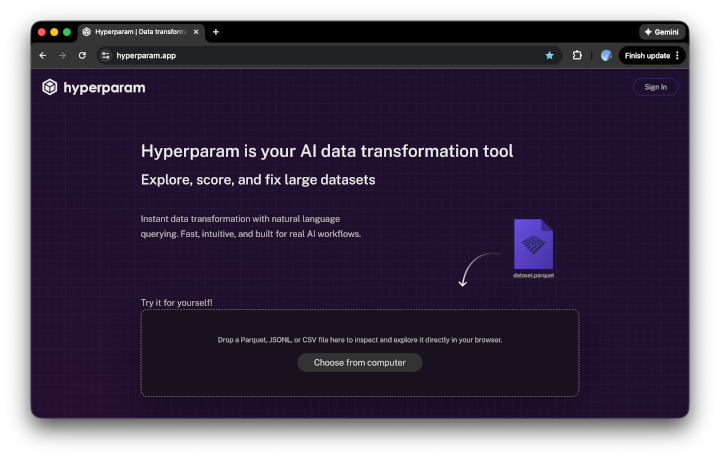
Task: Close the Hyperparam browser tab
Action: coord(196,32)
